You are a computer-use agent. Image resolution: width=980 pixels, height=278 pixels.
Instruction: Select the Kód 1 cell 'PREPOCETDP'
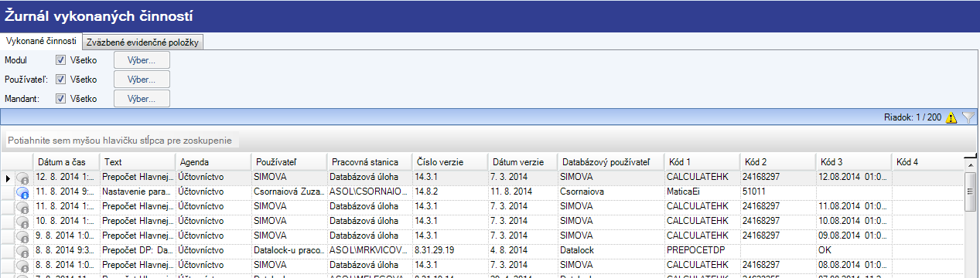[x=702, y=250]
